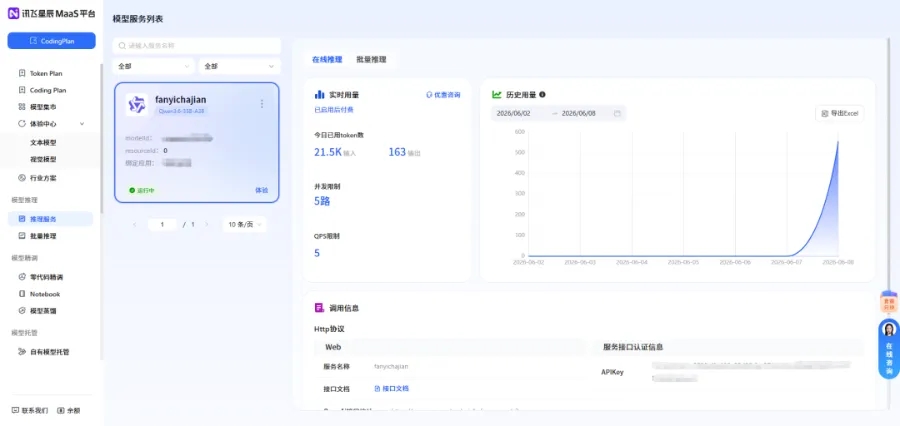Click the page number input box

click(x=162, y=224)
